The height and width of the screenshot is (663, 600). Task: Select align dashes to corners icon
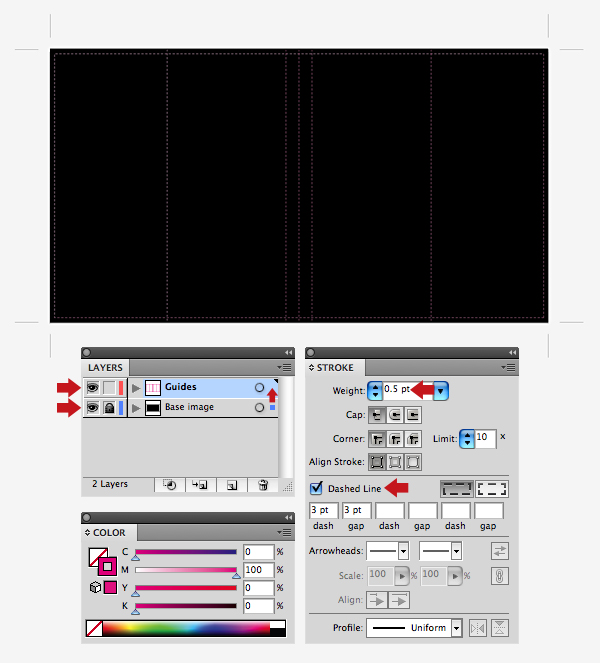point(492,489)
